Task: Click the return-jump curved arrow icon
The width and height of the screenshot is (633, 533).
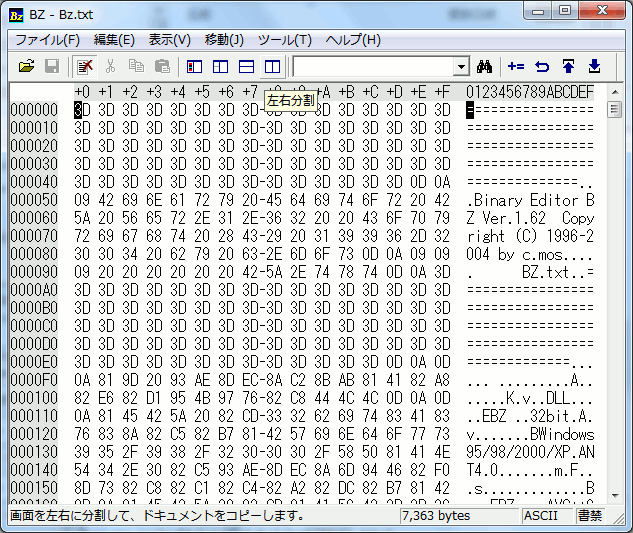Action: tap(542, 66)
